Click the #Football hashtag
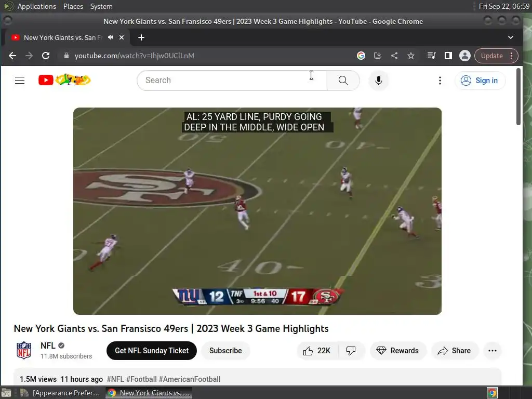 (x=141, y=379)
